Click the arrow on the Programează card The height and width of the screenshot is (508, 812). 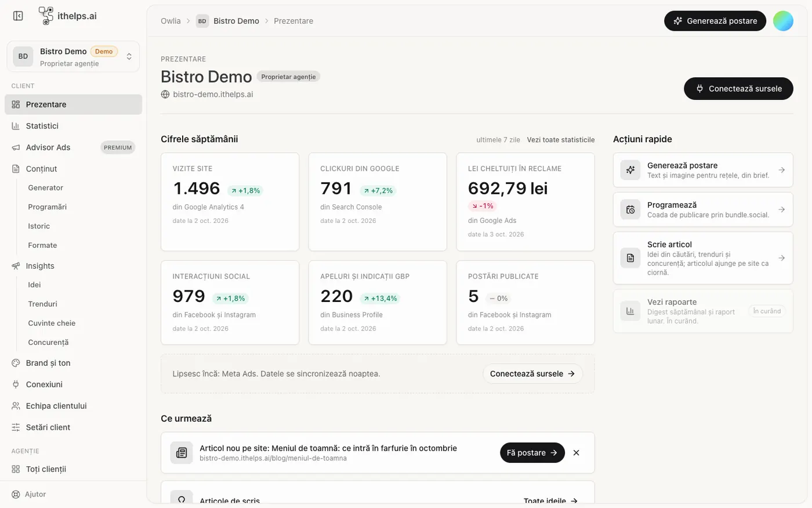781,210
